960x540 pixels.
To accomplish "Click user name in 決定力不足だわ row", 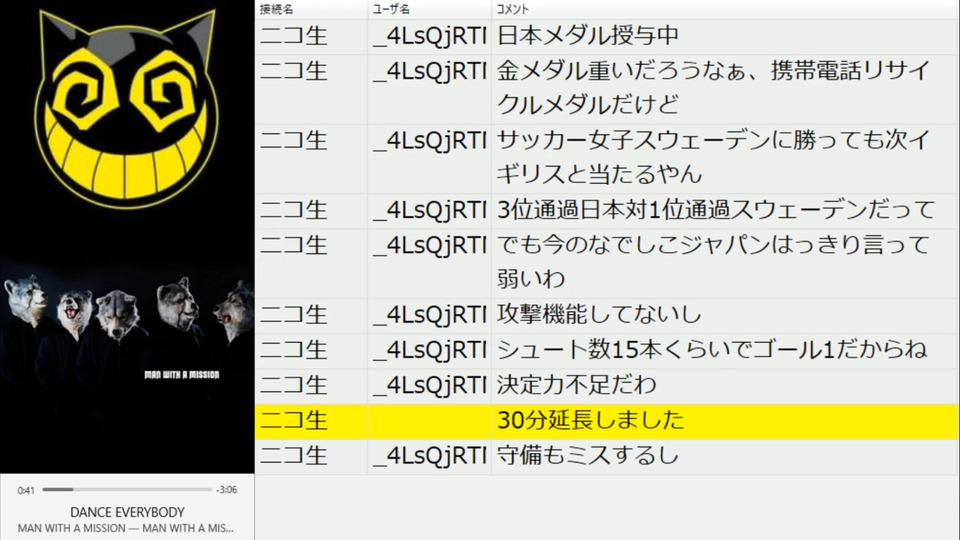I will (429, 385).
